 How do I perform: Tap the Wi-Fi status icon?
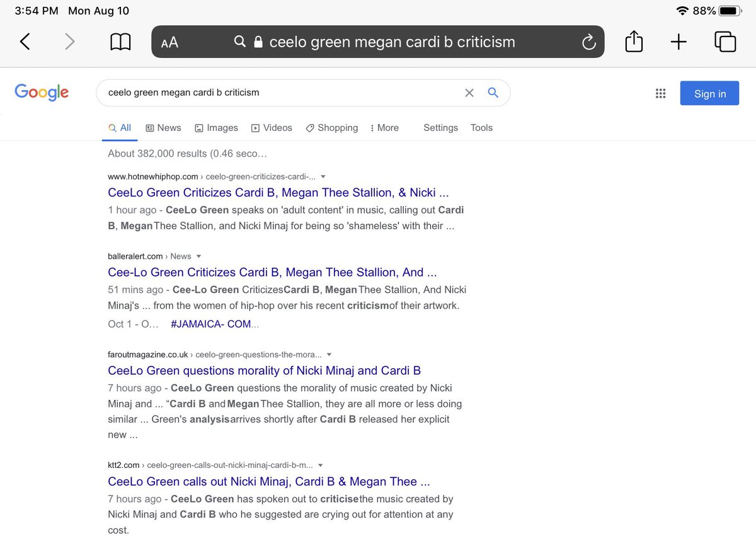[x=682, y=11]
